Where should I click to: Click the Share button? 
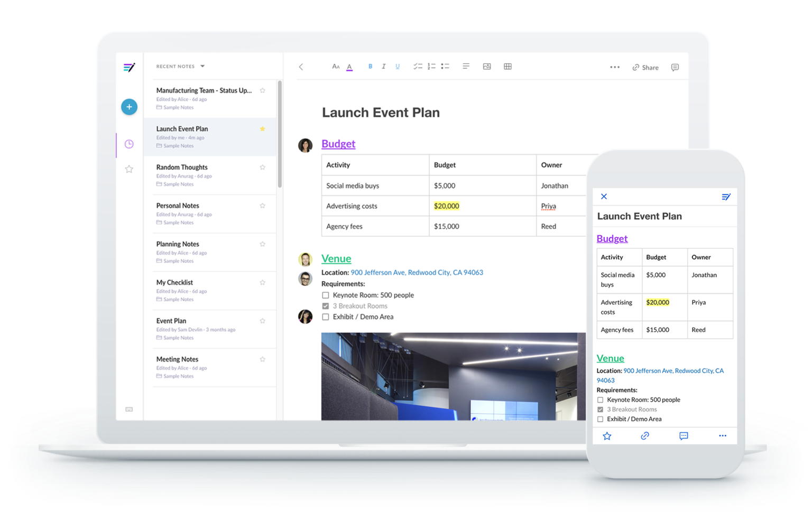point(645,68)
